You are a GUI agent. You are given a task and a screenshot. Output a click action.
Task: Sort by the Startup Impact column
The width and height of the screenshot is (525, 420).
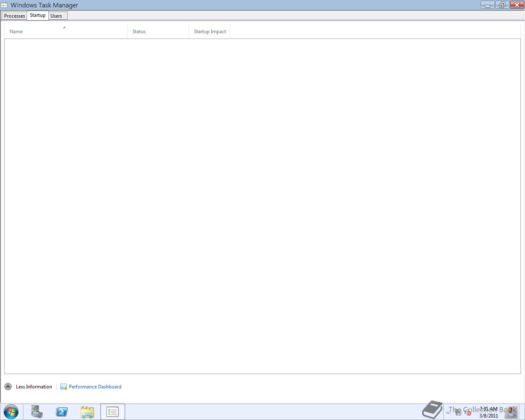[x=210, y=32]
